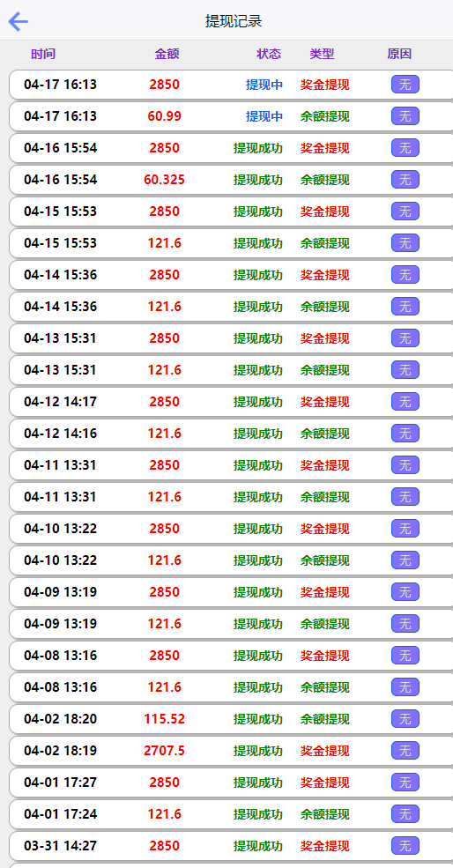Select the 类型 column header

tap(322, 55)
